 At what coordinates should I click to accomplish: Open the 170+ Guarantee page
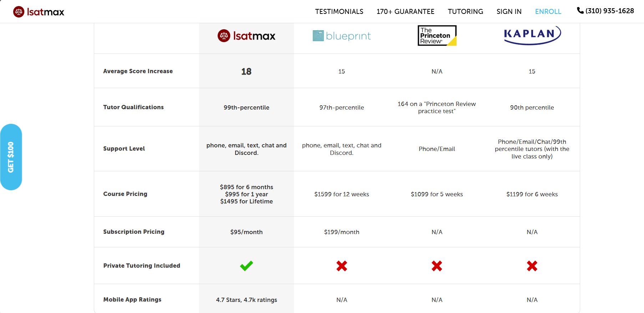pos(406,11)
